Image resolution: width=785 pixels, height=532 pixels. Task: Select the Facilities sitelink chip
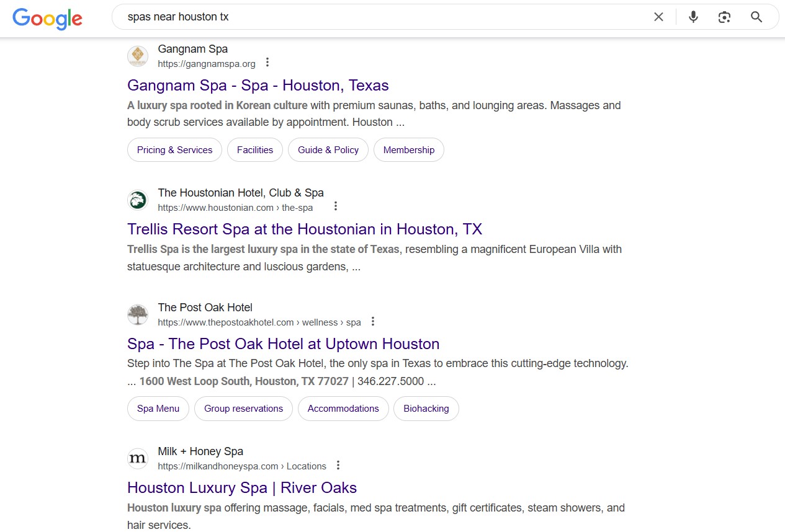pyautogui.click(x=254, y=149)
